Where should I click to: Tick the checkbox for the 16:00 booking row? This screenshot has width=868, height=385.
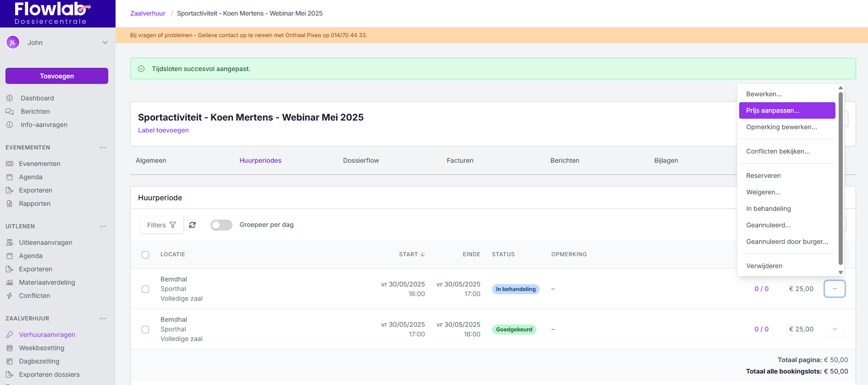[145, 289]
